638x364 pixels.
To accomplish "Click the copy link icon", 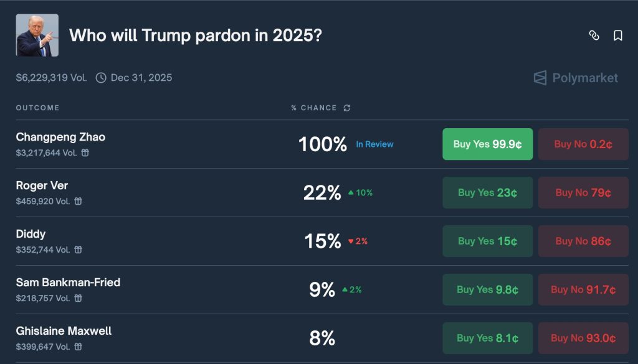I will click(594, 35).
